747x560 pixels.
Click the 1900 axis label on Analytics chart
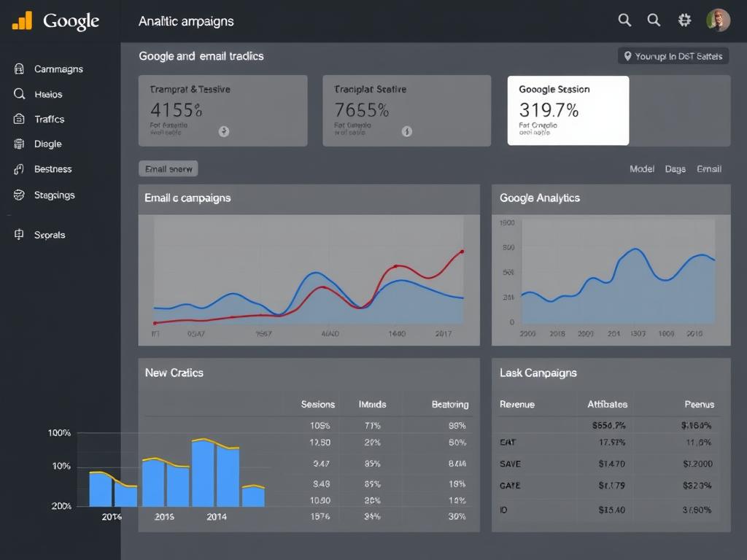point(507,223)
